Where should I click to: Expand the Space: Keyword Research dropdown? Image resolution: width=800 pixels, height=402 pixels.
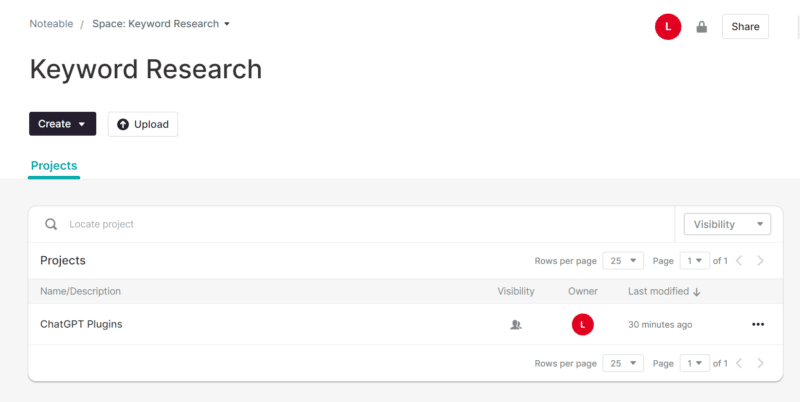161,24
